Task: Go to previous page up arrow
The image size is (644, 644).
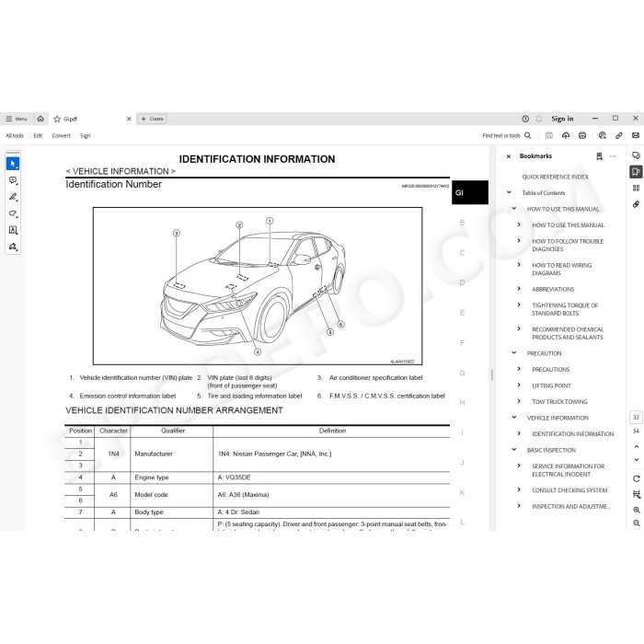Action: click(x=636, y=446)
